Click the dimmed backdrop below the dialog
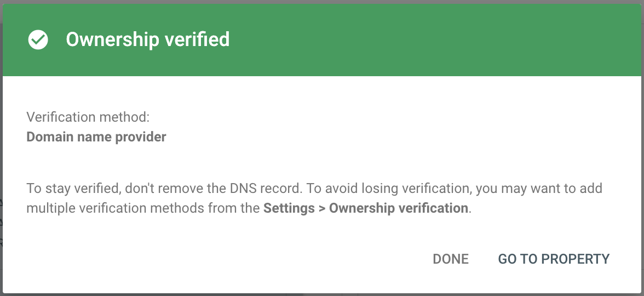Screen dimensions: 644x296 pyautogui.click(x=322, y=294)
